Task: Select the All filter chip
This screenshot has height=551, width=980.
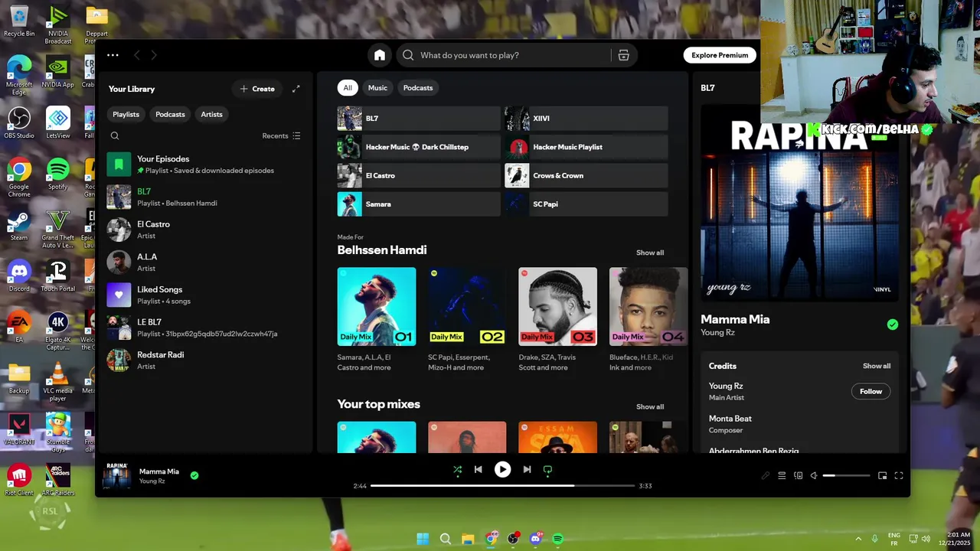Action: click(x=348, y=88)
